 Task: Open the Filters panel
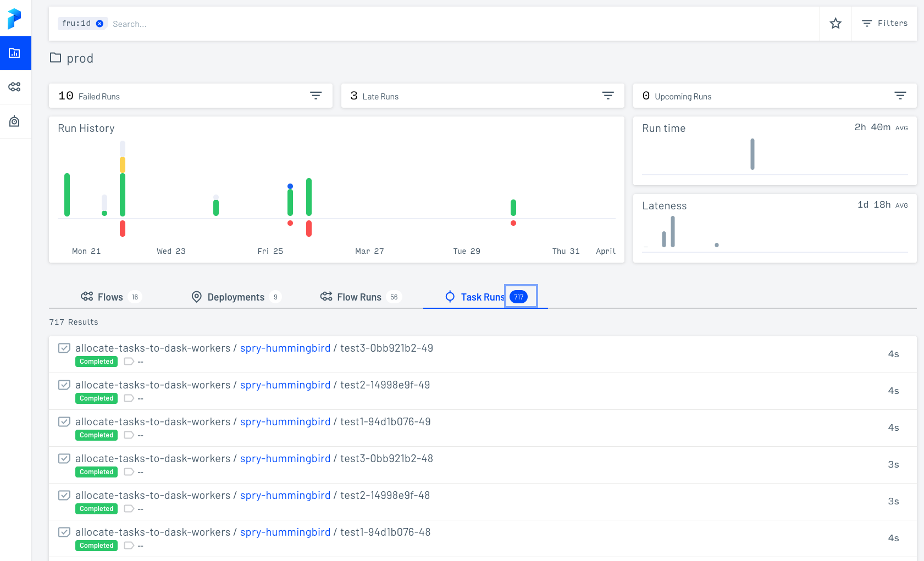pos(884,23)
